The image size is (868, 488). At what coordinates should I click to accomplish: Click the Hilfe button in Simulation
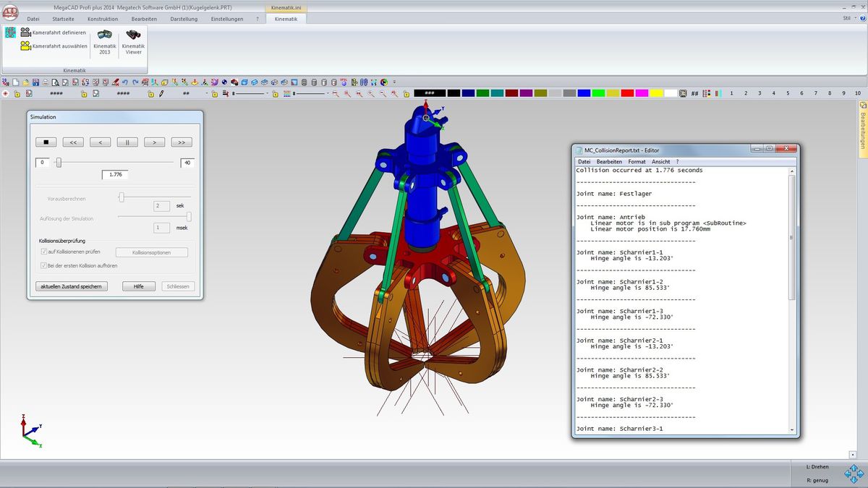(x=139, y=286)
